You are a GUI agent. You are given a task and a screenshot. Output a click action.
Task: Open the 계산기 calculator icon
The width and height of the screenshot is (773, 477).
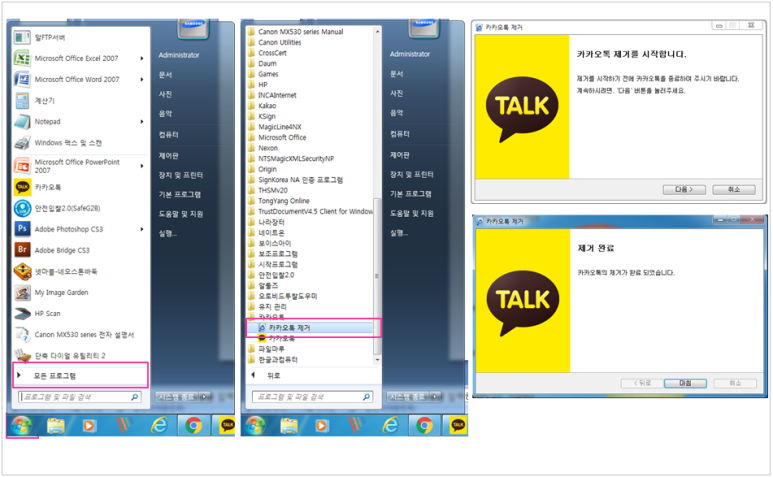pos(22,101)
